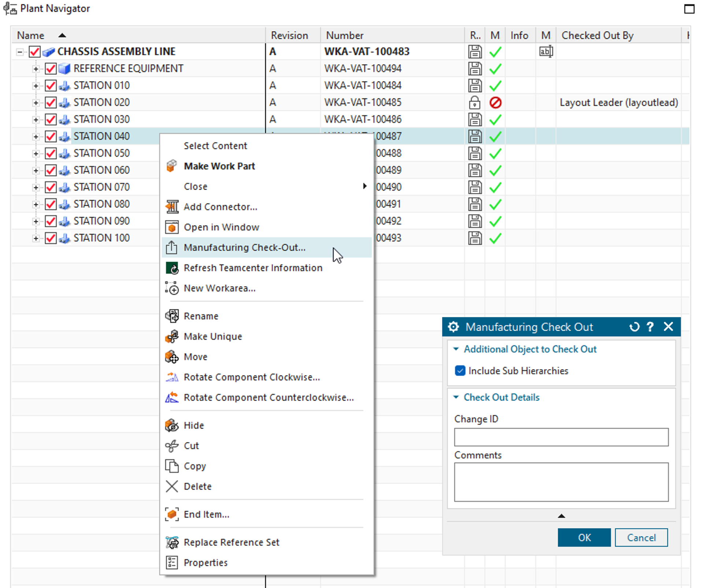Collapse the Check Out Details section

click(456, 397)
